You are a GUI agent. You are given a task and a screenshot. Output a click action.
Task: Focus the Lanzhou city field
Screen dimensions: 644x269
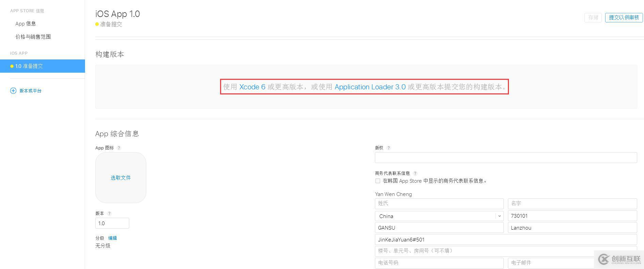573,228
